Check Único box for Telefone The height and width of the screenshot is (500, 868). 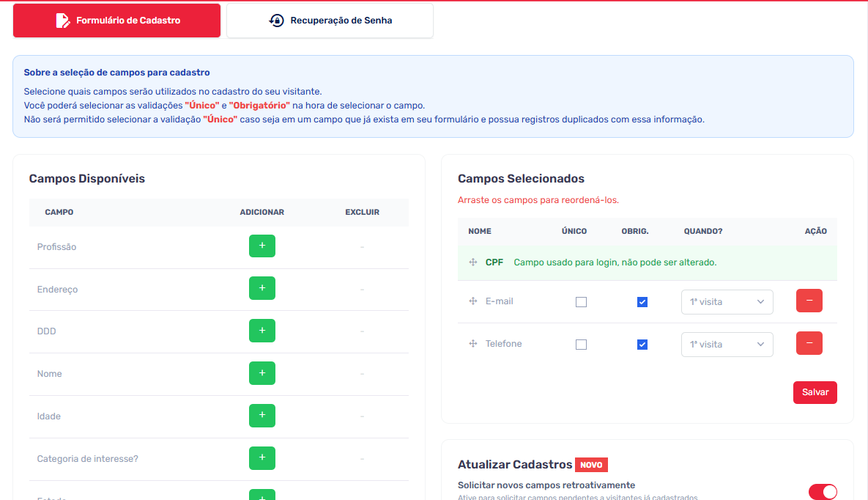click(x=581, y=345)
